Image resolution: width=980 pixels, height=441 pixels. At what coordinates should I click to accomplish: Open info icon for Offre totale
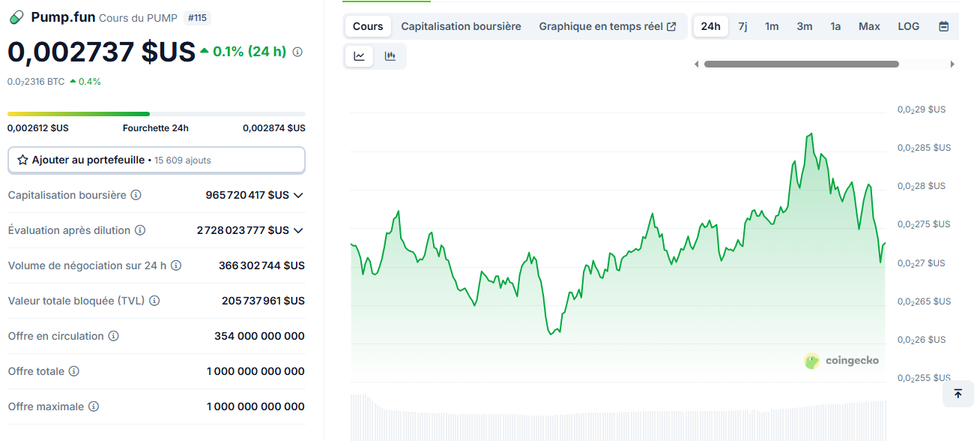click(x=74, y=371)
